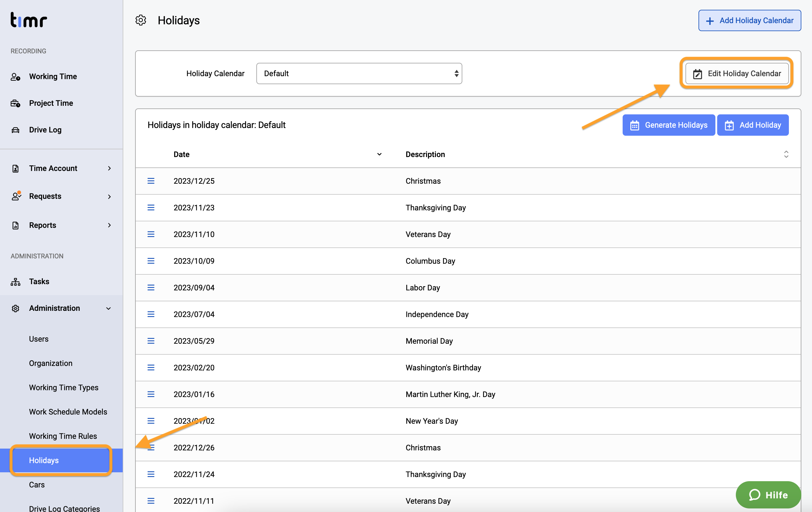Viewport: 812px width, 512px height.
Task: Click the 2023/07/04 date cell
Action: (x=194, y=314)
